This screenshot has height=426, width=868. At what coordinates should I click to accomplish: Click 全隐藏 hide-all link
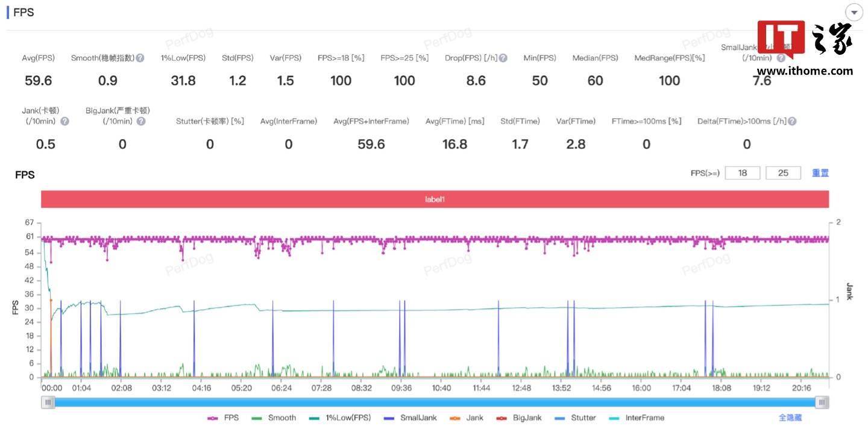coord(790,418)
